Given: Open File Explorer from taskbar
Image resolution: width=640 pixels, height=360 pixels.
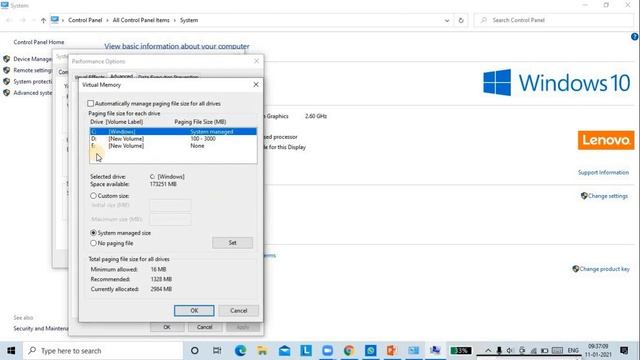Looking at the screenshot, I should pyautogui.click(x=262, y=351).
